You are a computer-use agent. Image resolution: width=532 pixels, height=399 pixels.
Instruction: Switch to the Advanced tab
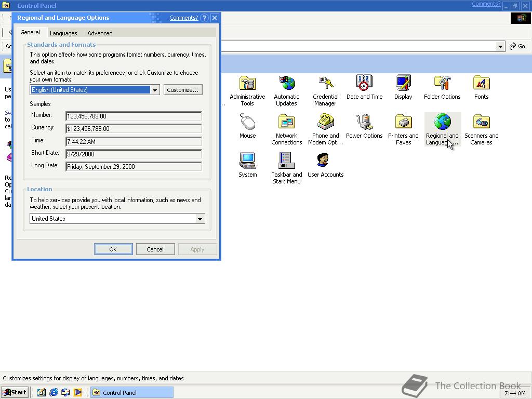(100, 33)
